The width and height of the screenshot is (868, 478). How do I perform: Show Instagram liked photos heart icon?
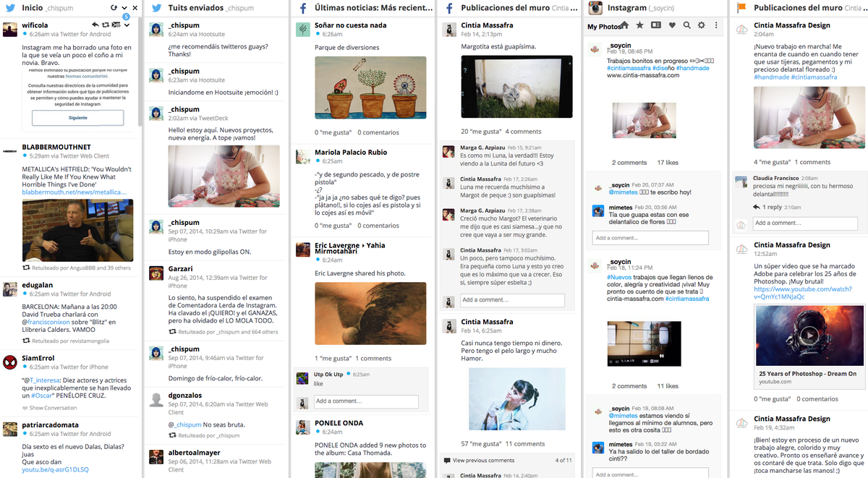coord(671,25)
